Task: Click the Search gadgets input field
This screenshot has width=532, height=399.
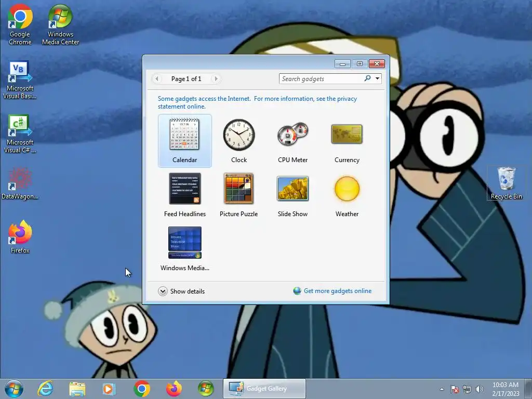Action: [321, 79]
